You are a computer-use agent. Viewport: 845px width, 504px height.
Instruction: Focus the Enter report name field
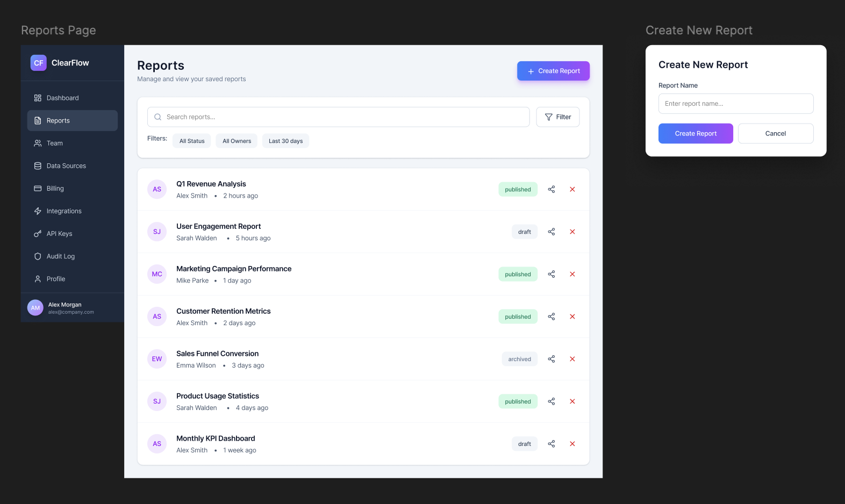tap(736, 104)
